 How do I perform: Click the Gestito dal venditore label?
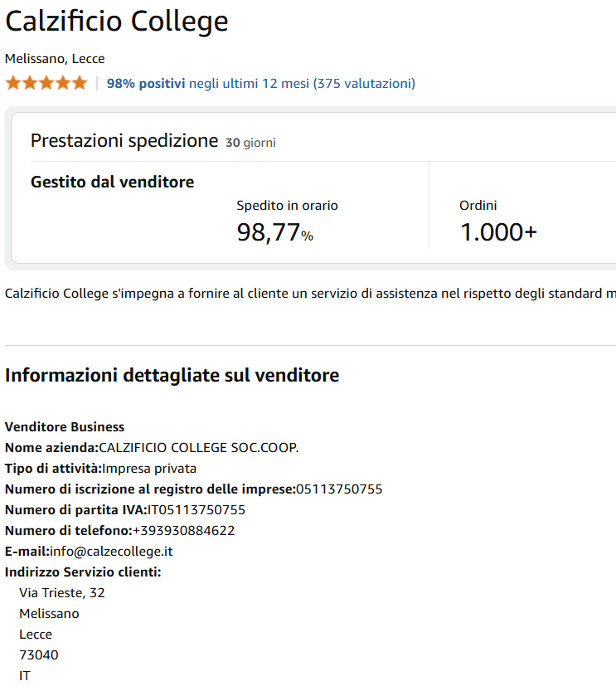(x=112, y=182)
